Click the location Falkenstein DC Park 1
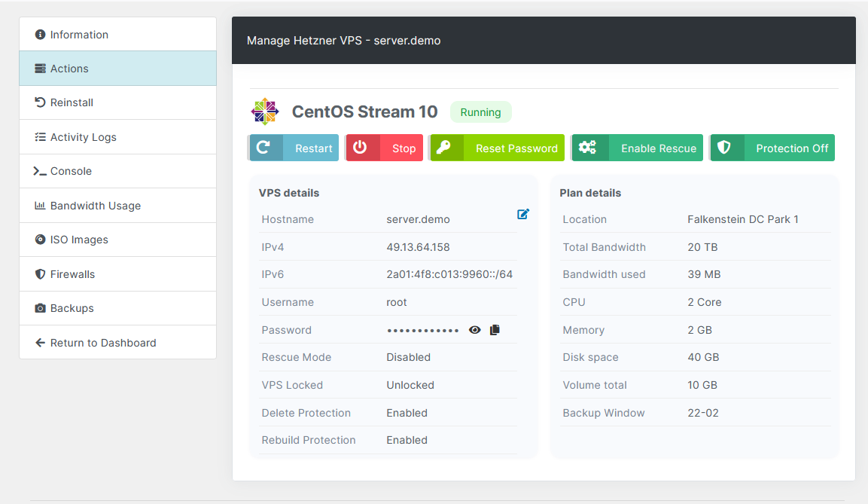The image size is (868, 504). coord(743,219)
